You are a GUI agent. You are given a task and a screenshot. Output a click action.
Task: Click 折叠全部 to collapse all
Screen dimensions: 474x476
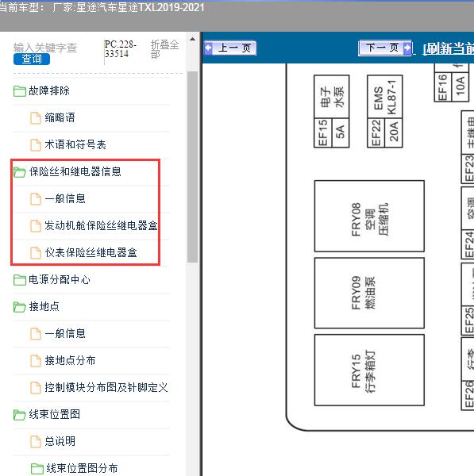(164, 49)
